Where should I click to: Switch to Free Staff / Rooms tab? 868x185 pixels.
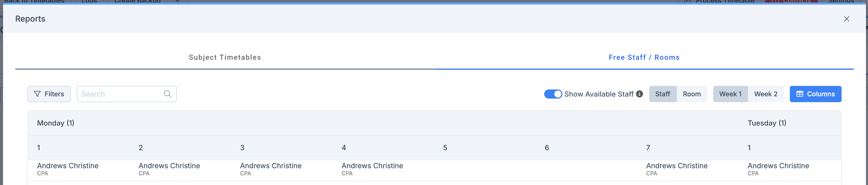[x=644, y=57]
